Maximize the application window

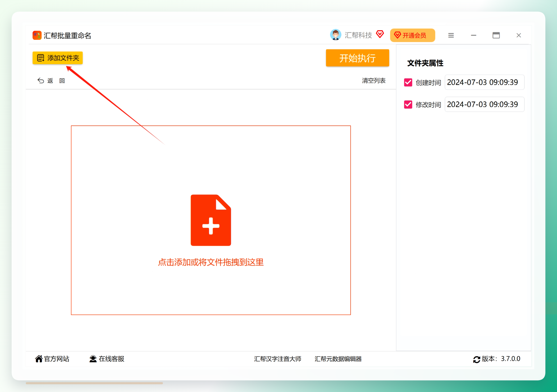(x=496, y=35)
